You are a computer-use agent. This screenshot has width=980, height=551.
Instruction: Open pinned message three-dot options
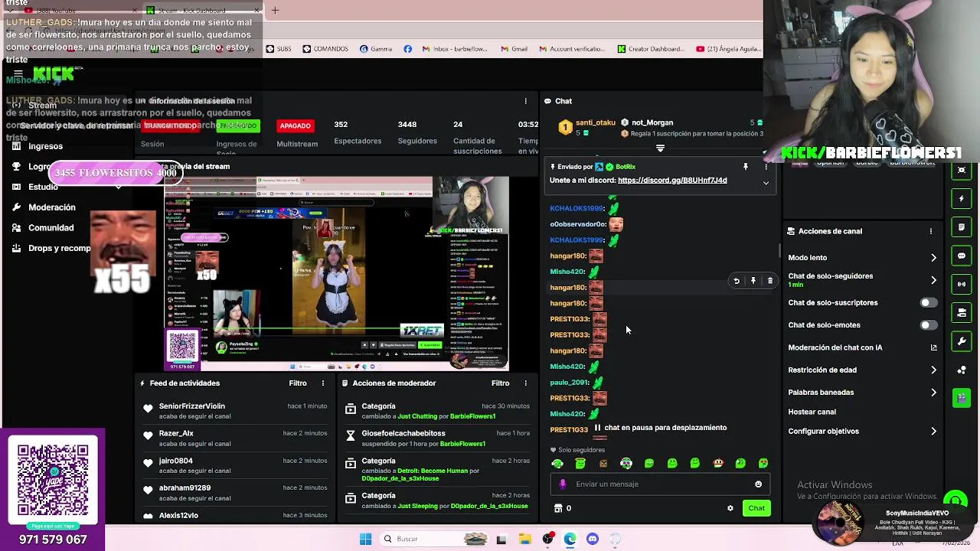[x=766, y=167]
